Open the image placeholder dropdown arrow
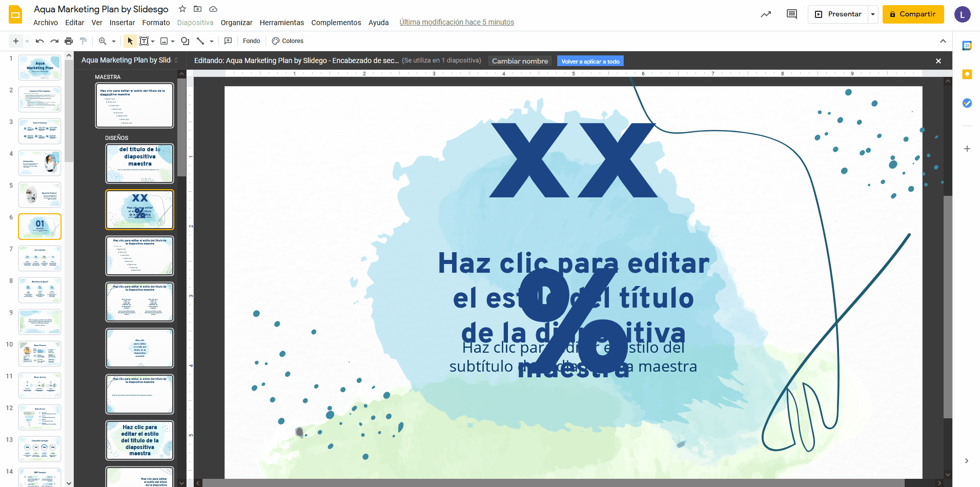This screenshot has width=980, height=487. click(x=173, y=41)
